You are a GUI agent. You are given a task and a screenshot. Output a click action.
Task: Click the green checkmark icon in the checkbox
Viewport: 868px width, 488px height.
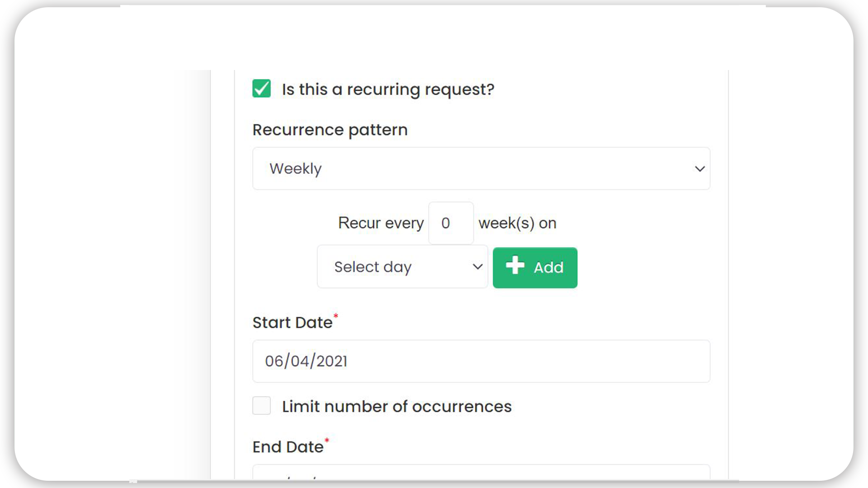(261, 89)
